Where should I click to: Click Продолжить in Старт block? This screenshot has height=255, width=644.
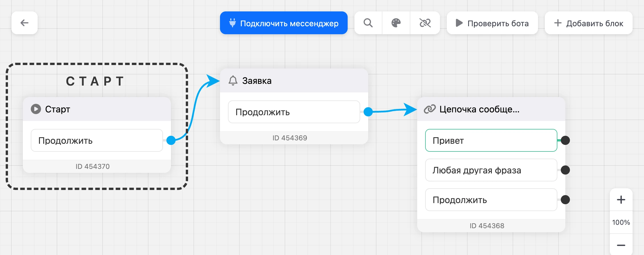pyautogui.click(x=97, y=140)
